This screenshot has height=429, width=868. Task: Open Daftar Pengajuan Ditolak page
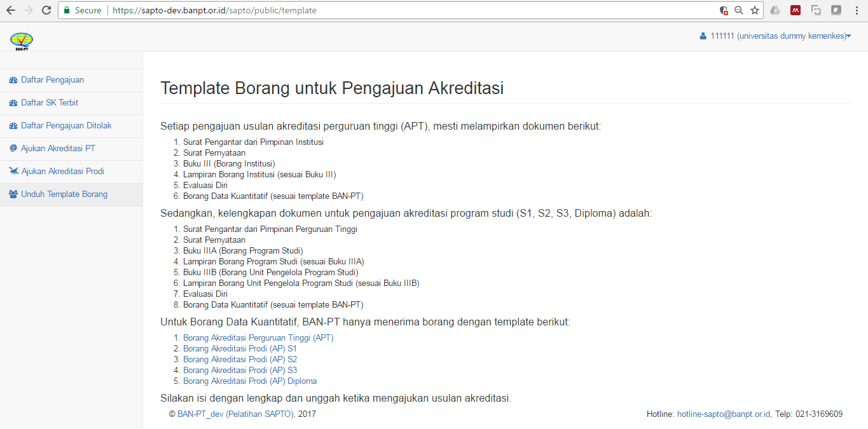(66, 126)
